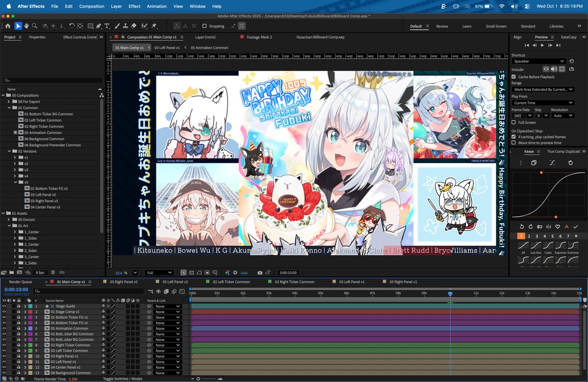
Task: Open the viewer Full resolution dropdown
Action: [x=159, y=273]
